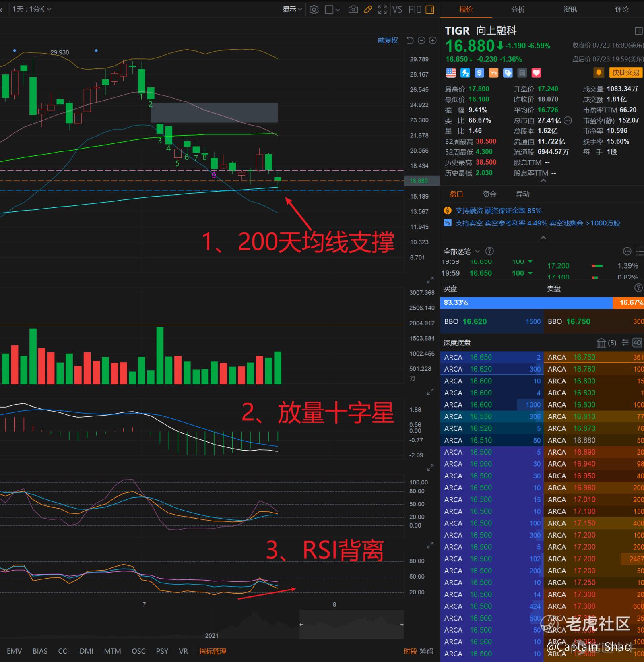Open chart settings gear icon
This screenshot has height=662, width=644.
pos(314,10)
